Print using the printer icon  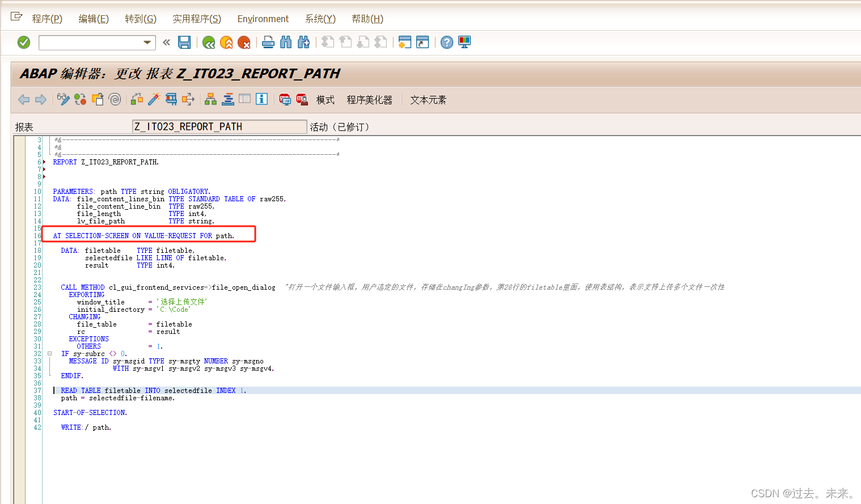(x=268, y=43)
